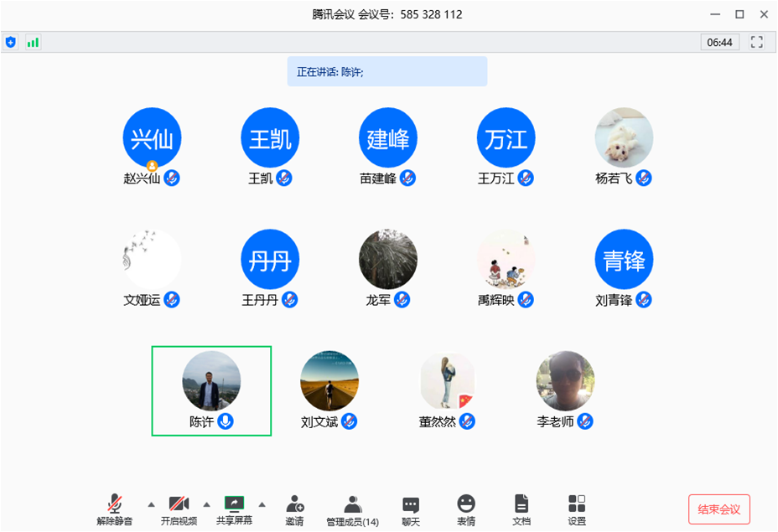Click muted mic icon next to 王凯

coord(284,178)
